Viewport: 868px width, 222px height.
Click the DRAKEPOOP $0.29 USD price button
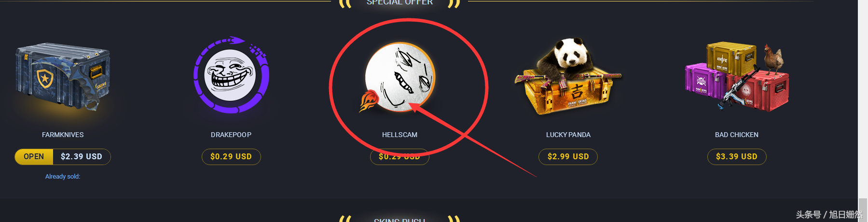pos(231,157)
